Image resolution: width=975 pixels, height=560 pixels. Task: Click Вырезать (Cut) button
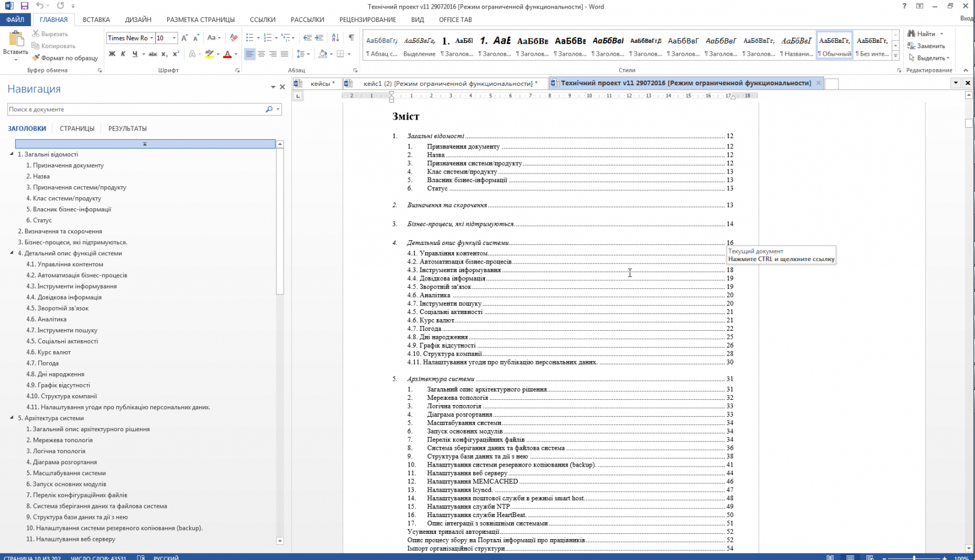50,34
